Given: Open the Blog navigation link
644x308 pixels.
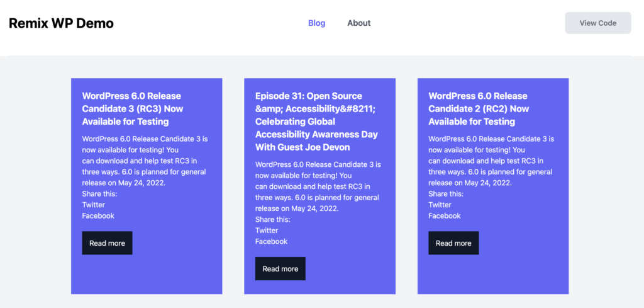Looking at the screenshot, I should [317, 23].
